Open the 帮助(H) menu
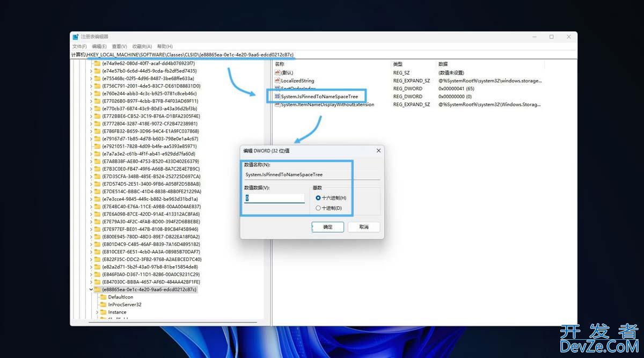Screen dimensions: 644x358 165,47
